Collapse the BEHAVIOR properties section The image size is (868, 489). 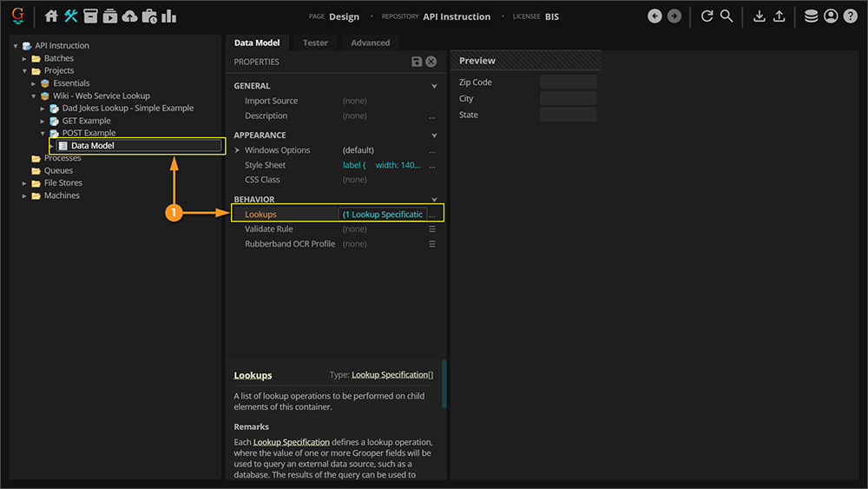pyautogui.click(x=434, y=200)
